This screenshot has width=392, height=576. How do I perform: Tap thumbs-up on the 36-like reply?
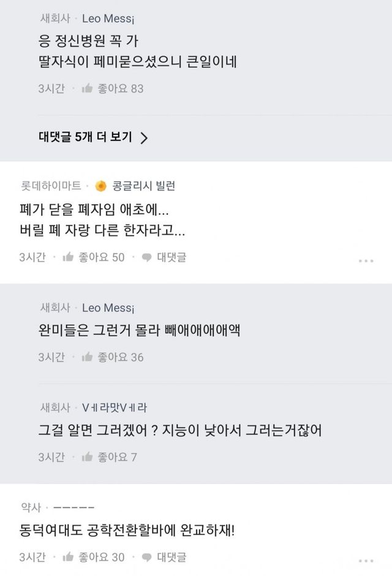click(87, 357)
